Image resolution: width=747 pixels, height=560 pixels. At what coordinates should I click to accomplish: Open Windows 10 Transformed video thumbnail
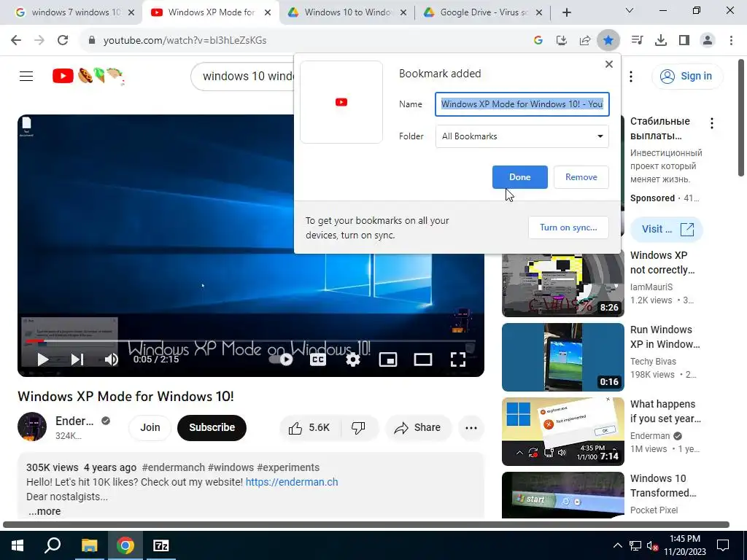pos(562,495)
